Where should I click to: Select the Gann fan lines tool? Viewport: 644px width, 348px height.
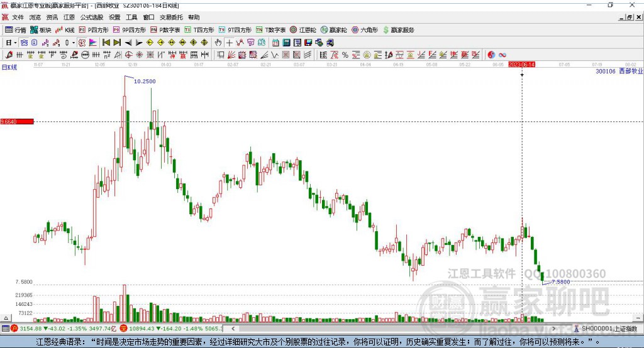click(231, 55)
